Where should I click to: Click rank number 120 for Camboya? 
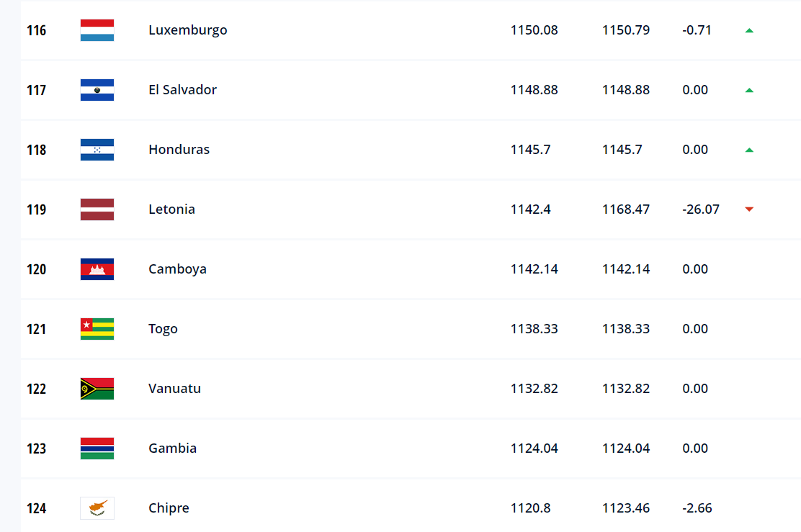tap(36, 269)
